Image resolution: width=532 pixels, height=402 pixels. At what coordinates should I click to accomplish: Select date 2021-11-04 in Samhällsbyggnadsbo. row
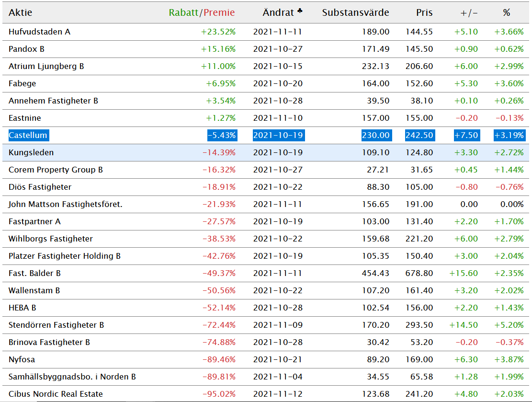click(278, 377)
